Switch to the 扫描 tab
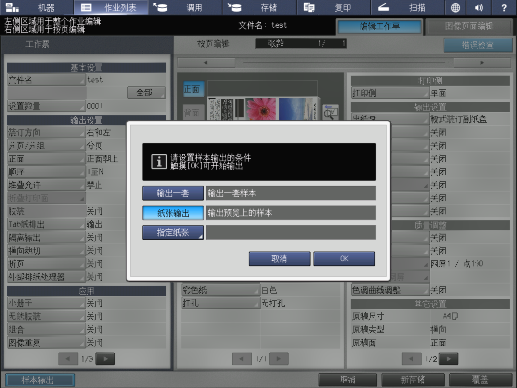The height and width of the screenshot is (388, 517). (x=408, y=7)
